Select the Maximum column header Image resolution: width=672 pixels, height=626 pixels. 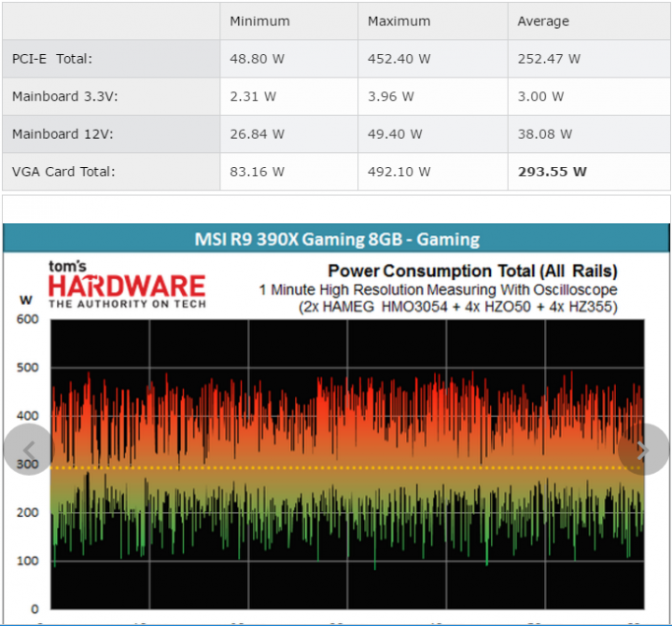coord(399,21)
